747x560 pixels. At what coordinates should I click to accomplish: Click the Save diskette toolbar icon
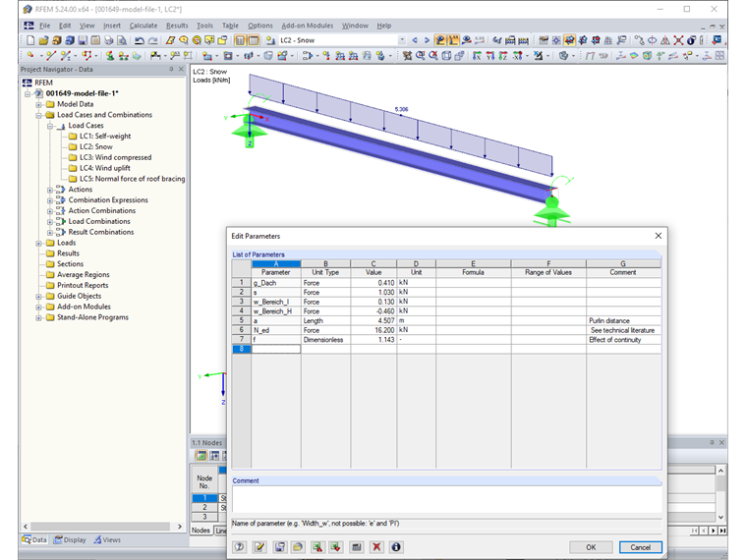pyautogui.click(x=83, y=40)
